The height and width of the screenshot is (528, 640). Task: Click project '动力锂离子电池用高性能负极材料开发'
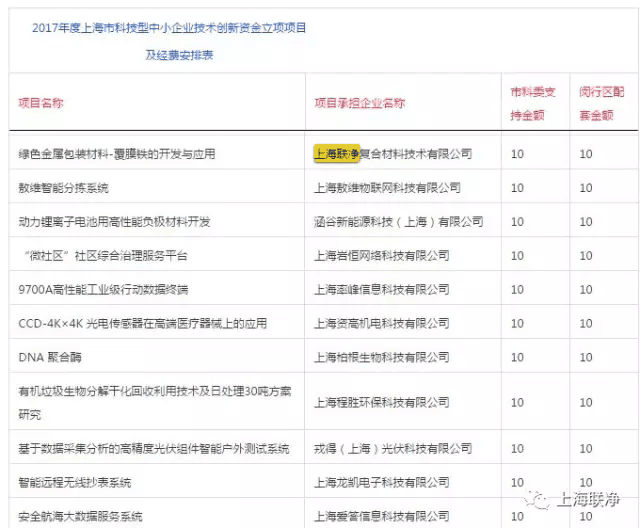pyautogui.click(x=114, y=222)
